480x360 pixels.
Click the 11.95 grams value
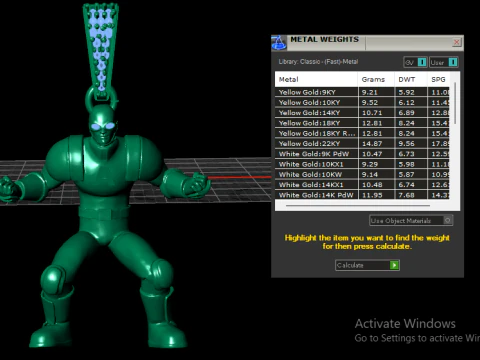click(x=372, y=195)
